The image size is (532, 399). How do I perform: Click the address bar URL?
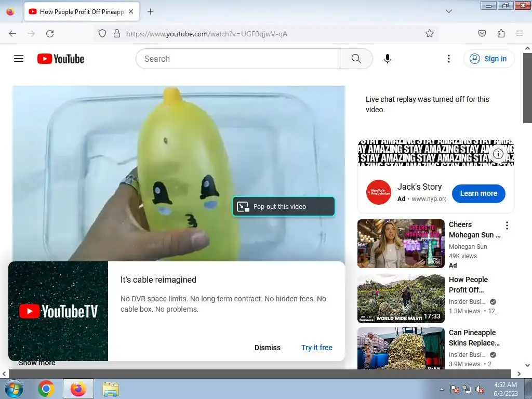click(207, 34)
